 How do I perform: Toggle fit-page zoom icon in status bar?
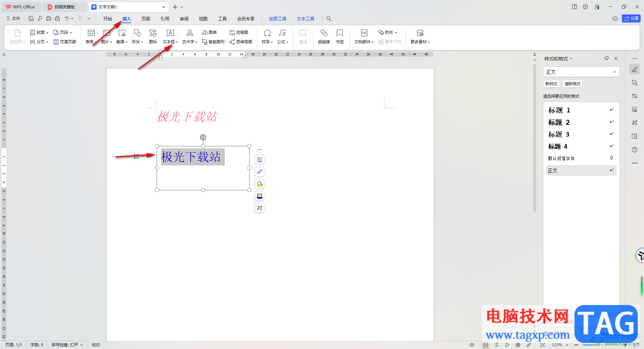543,345
